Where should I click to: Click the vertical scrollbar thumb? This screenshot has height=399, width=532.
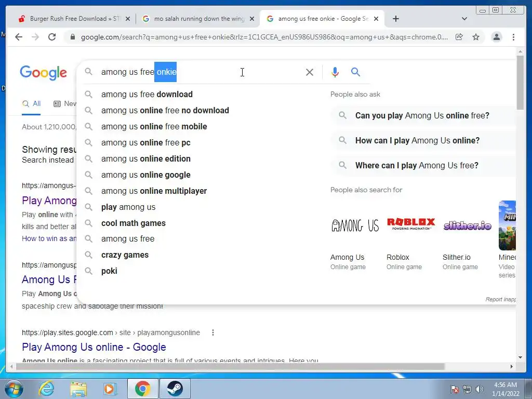click(520, 83)
